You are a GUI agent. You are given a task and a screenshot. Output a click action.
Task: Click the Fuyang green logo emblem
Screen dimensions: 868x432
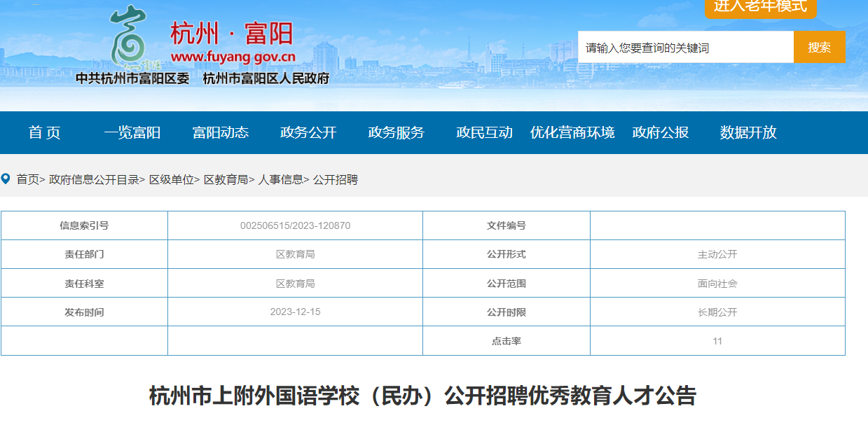coord(129,36)
